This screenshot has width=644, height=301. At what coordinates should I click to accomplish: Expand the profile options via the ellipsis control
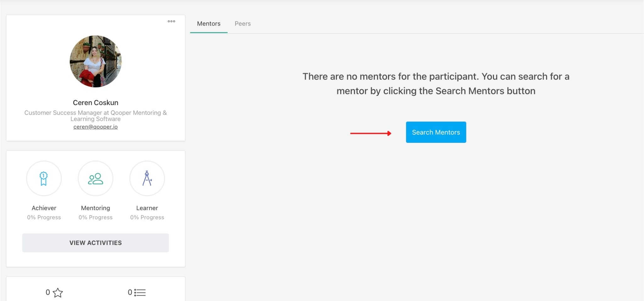pyautogui.click(x=171, y=21)
